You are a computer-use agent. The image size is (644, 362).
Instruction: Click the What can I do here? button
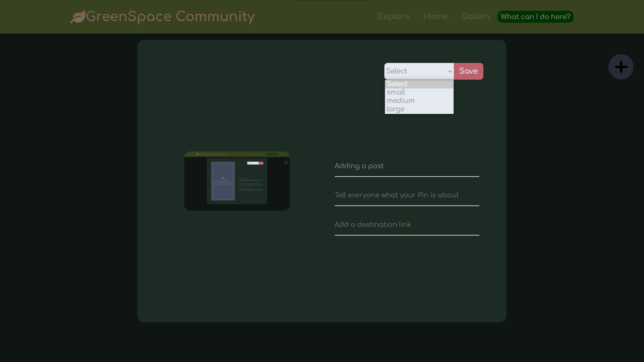coord(535,17)
